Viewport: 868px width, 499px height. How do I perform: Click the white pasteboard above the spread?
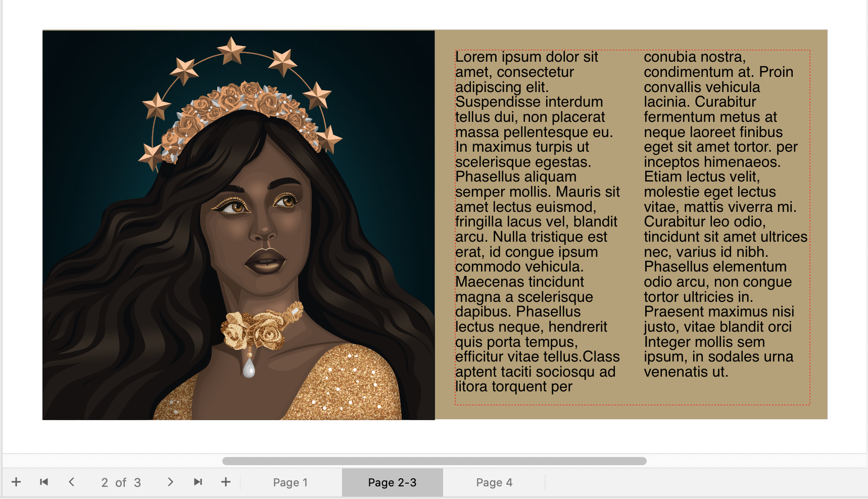(x=435, y=14)
